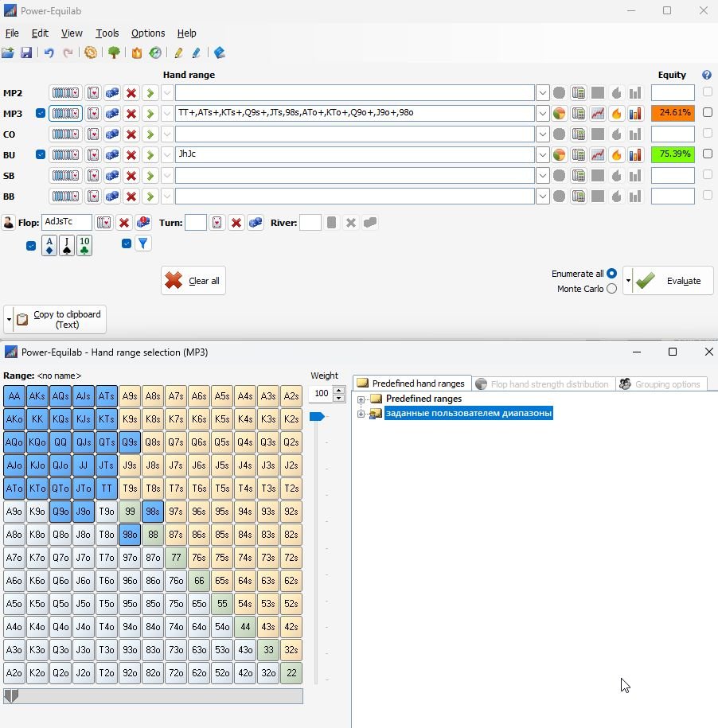Image resolution: width=718 pixels, height=728 pixels.
Task: Open MP3 hand range dropdown arrow
Action: [x=542, y=113]
